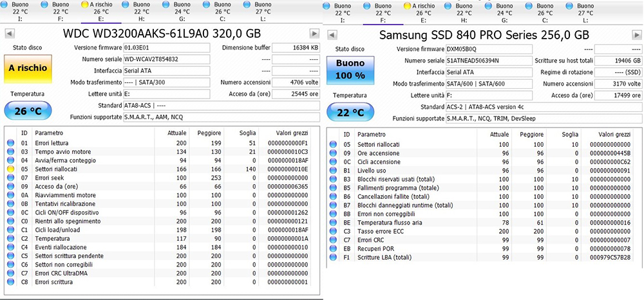Select the H: disk tab in Samsung window
644x300 pixels.
point(464,13)
